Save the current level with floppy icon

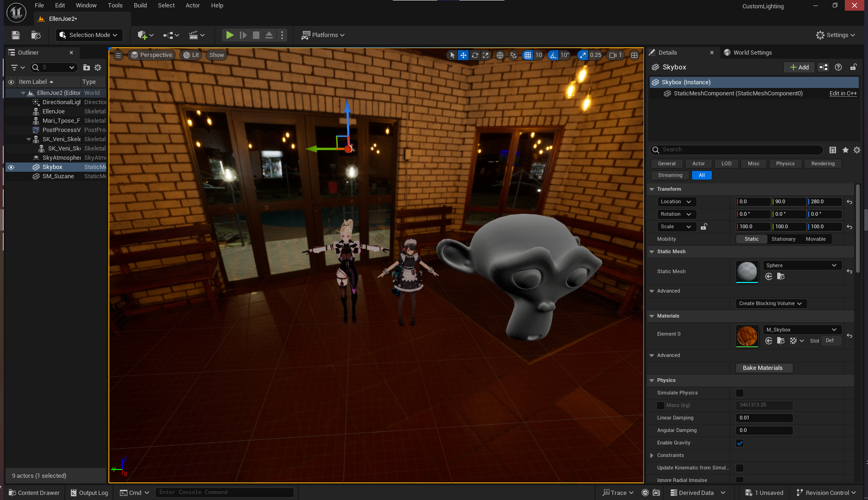point(16,35)
